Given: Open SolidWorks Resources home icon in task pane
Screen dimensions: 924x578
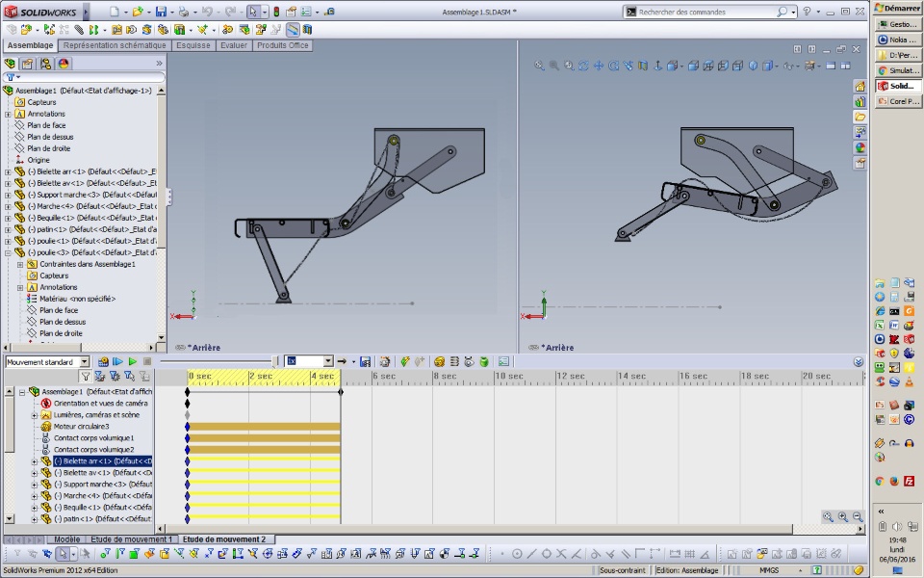Looking at the screenshot, I should click(860, 86).
